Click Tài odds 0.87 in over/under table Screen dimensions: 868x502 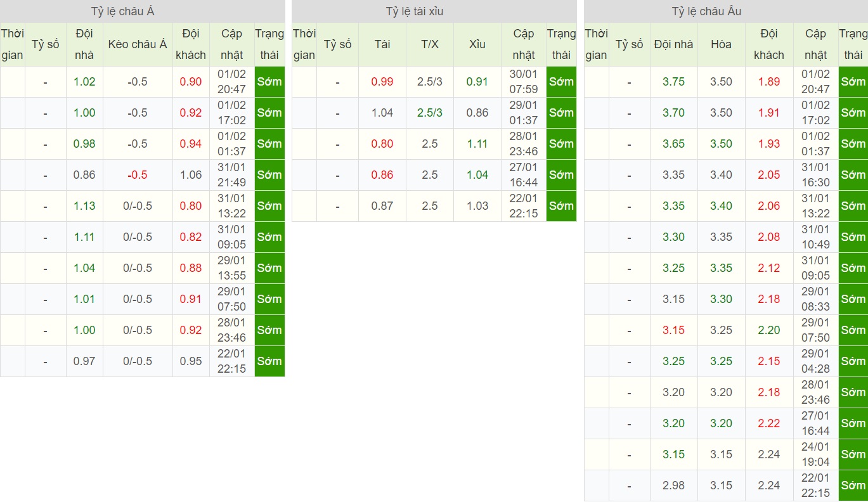coord(382,206)
